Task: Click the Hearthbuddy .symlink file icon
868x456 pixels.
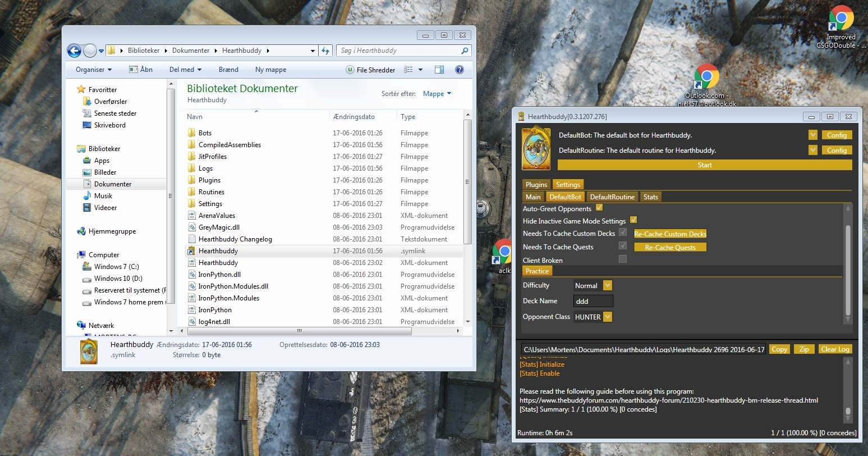Action: pos(191,251)
